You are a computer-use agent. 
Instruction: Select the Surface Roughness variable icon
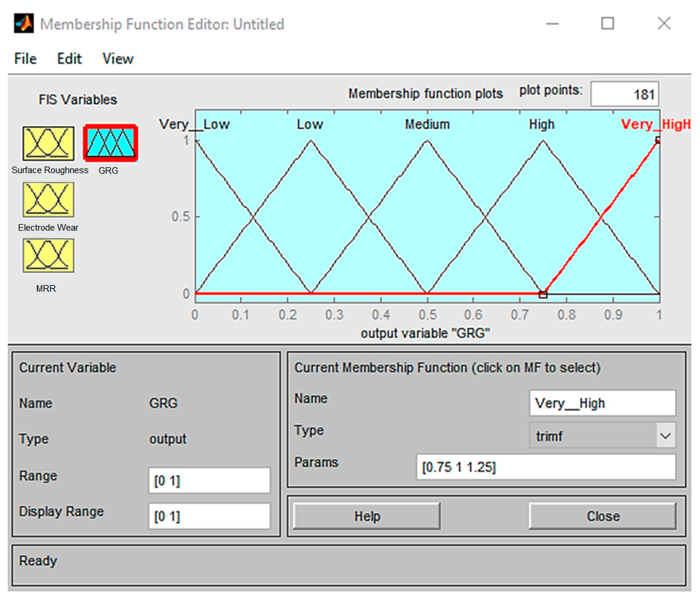click(x=48, y=144)
